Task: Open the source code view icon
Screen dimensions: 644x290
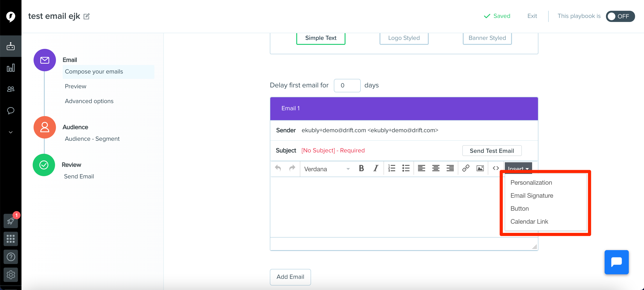Action: click(496, 168)
